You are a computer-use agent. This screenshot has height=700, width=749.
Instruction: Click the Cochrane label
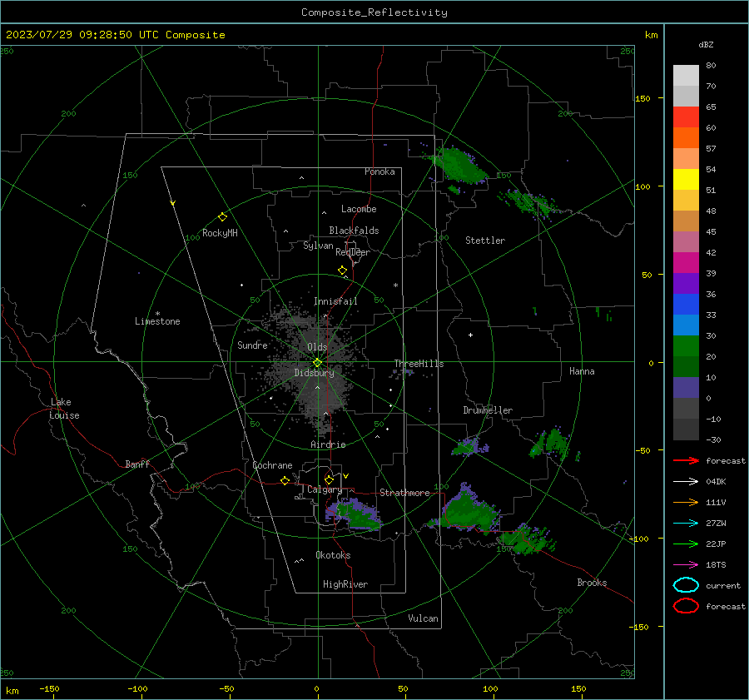(x=272, y=465)
